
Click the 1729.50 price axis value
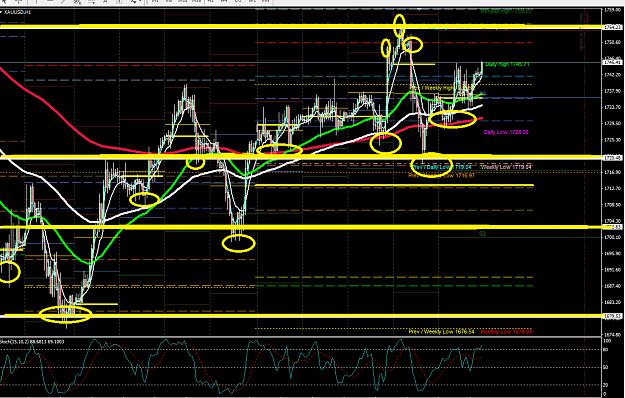pos(613,124)
